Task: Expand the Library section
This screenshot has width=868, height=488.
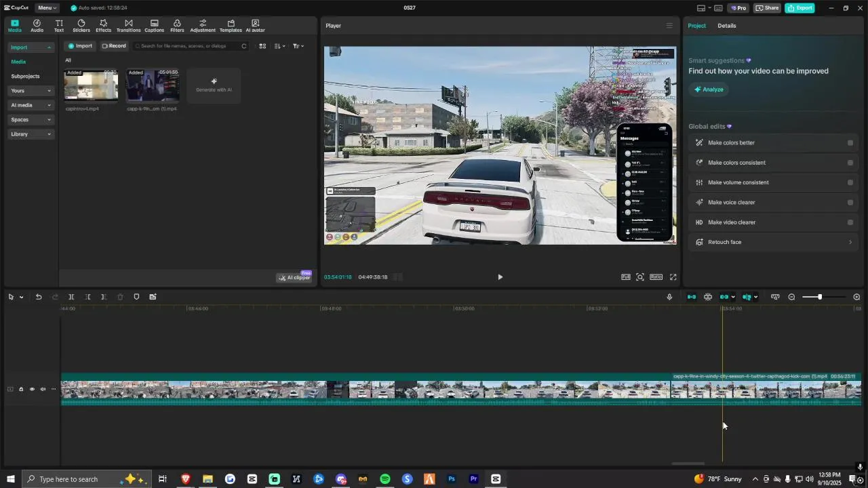Action: pyautogui.click(x=49, y=134)
